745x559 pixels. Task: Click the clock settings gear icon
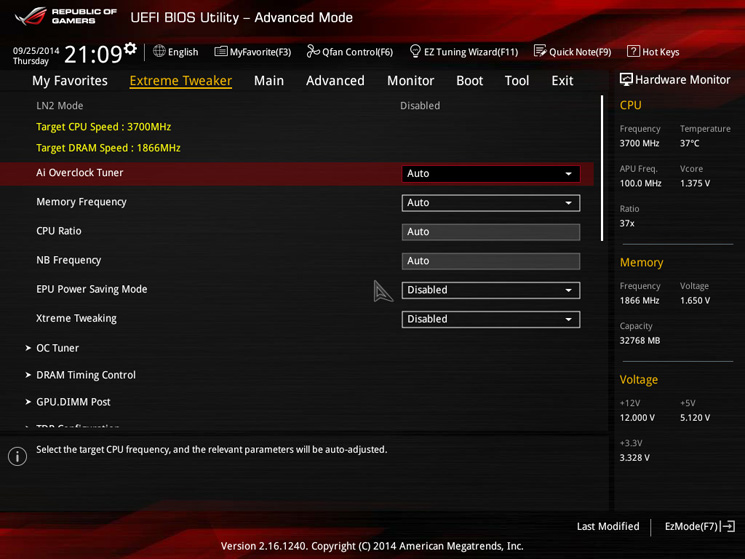click(x=130, y=48)
